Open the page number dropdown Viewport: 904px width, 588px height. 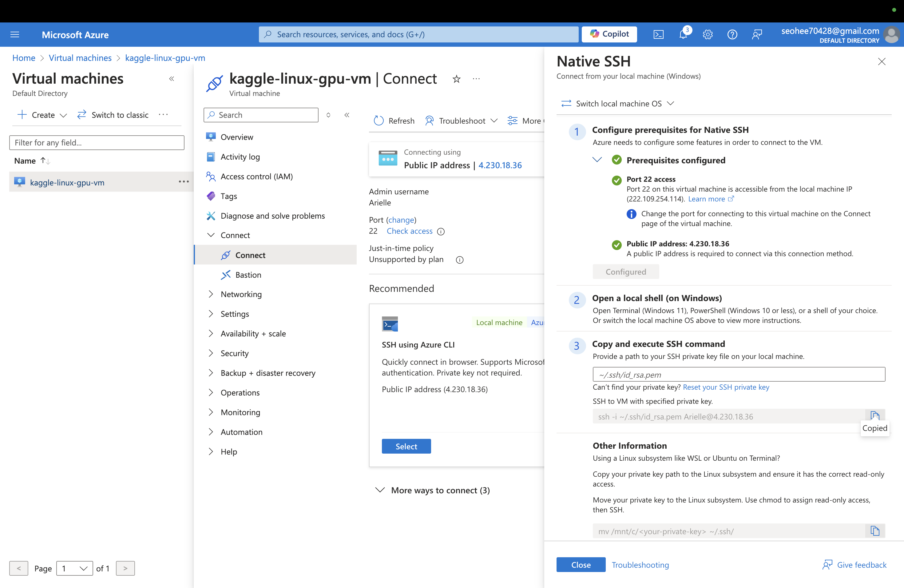tap(74, 568)
